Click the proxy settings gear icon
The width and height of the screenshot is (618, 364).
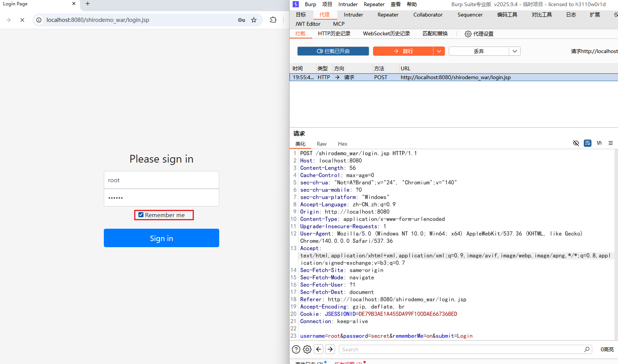pyautogui.click(x=468, y=34)
